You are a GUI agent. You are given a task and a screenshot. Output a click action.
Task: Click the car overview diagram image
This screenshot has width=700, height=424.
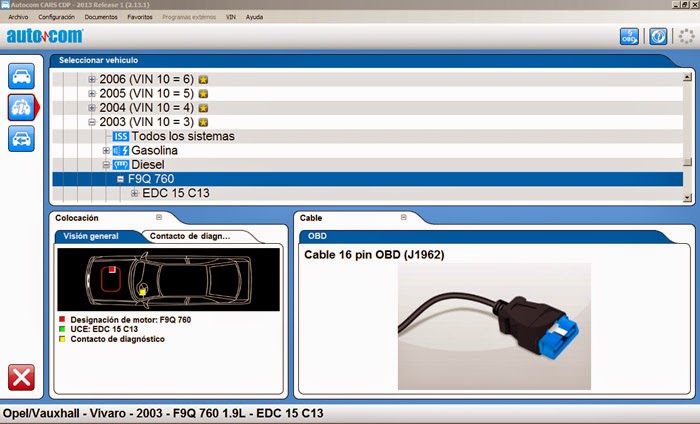coord(169,279)
